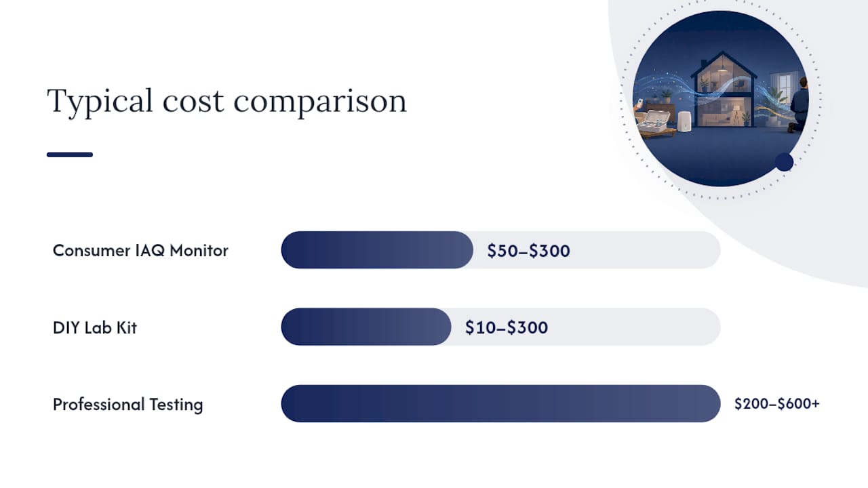Click the open test kit case in the illustration
This screenshot has height=488, width=868.
(654, 121)
